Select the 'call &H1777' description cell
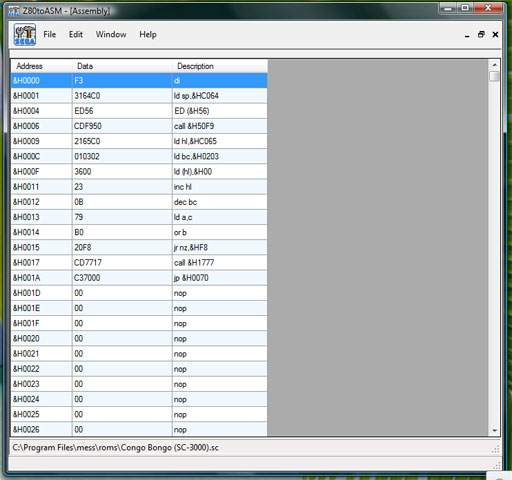 [x=220, y=263]
